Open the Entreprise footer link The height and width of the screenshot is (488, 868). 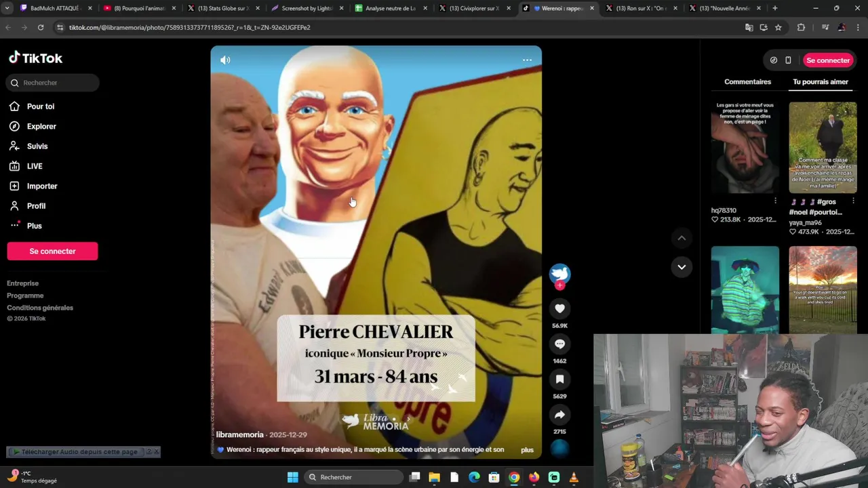(23, 283)
